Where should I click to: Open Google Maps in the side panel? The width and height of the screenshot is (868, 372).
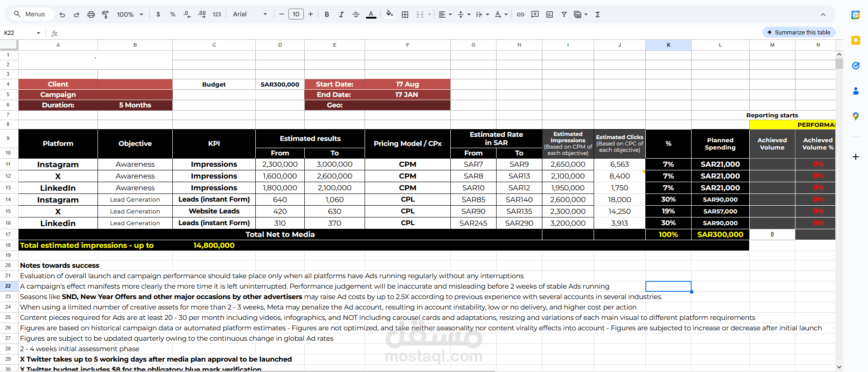click(x=856, y=116)
